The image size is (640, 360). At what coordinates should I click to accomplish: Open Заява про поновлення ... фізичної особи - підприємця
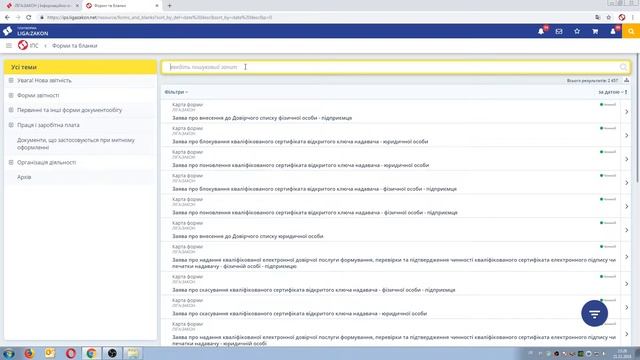click(x=315, y=213)
